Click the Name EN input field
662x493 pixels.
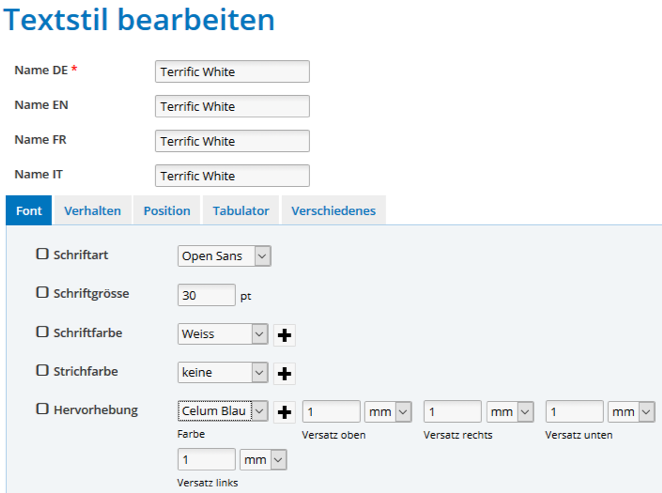[x=232, y=106]
